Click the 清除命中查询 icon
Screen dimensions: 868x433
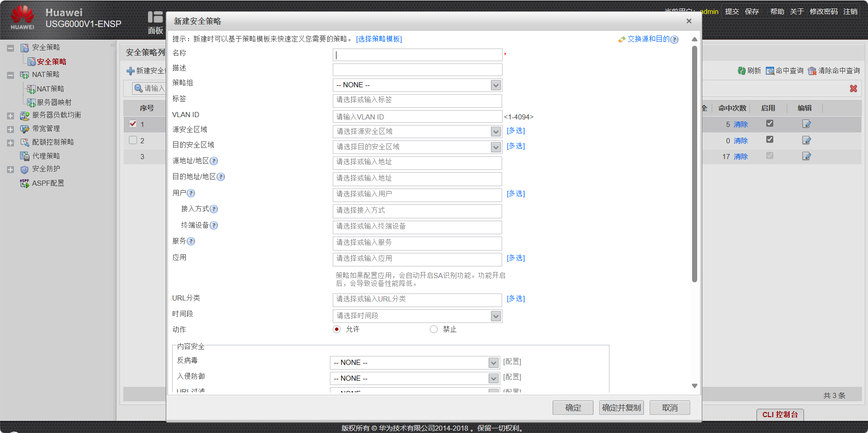pyautogui.click(x=813, y=70)
